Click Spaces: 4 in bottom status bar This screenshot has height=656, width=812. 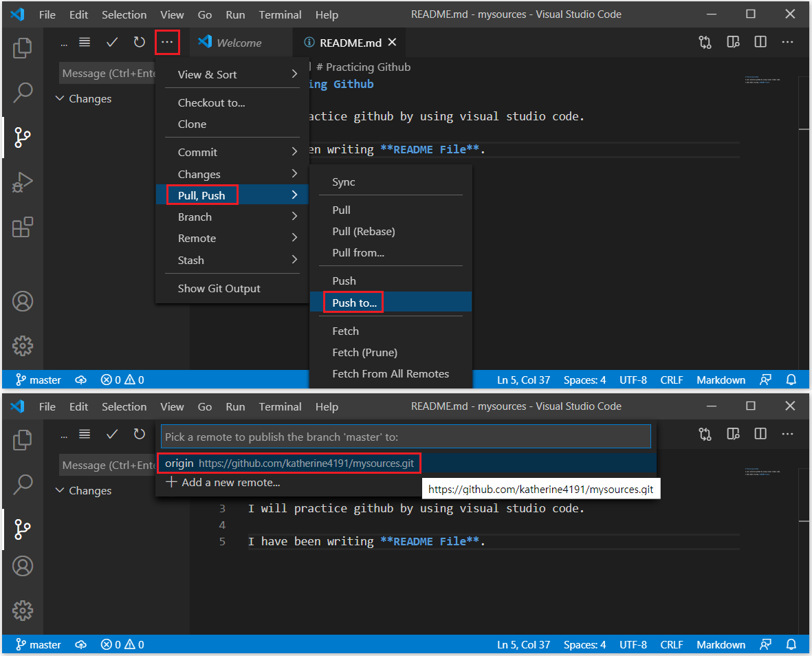coord(584,644)
